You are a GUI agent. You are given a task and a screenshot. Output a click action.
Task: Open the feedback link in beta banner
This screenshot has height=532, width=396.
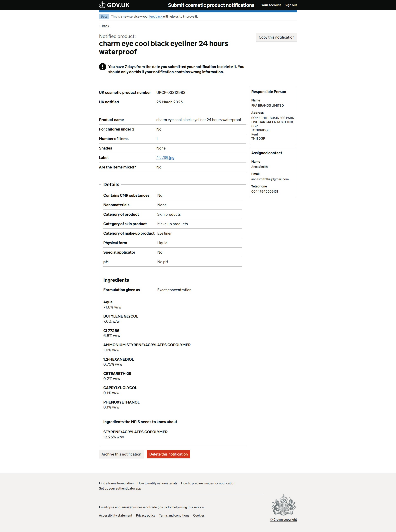(156, 16)
